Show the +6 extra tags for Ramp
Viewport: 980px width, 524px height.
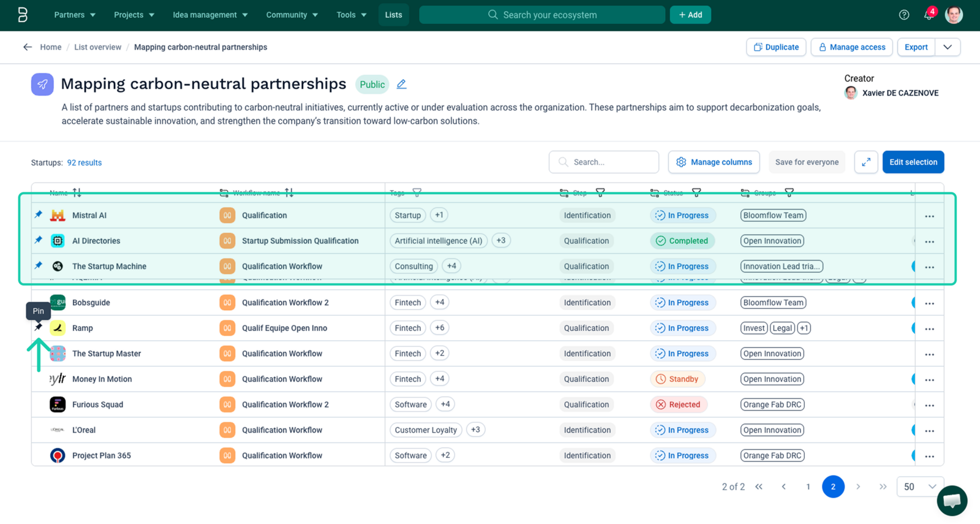[440, 328]
